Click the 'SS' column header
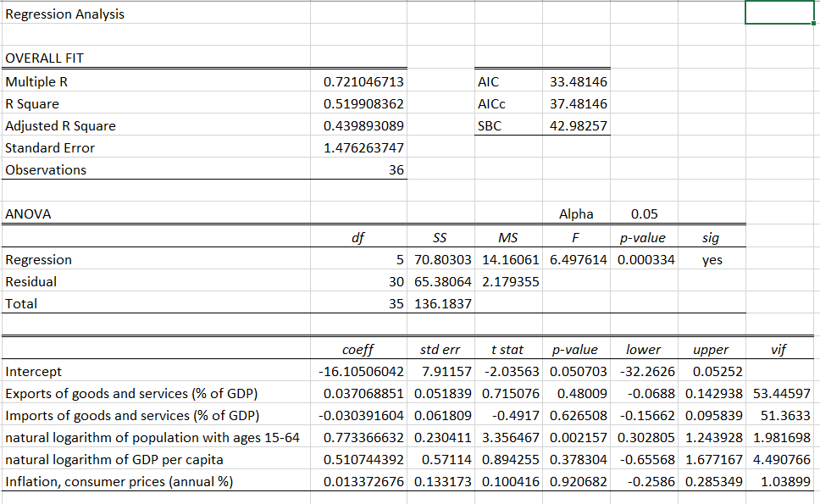820x504 pixels. click(440, 238)
